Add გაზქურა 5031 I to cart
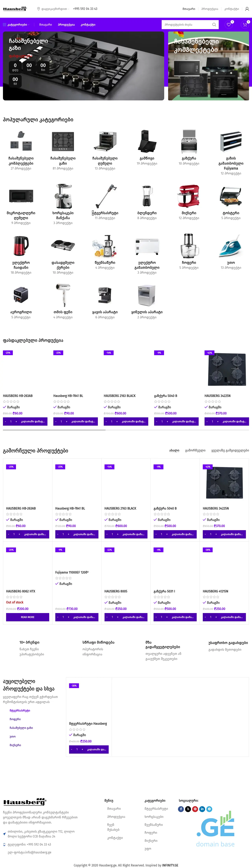This screenshot has width=252, height=868. 182,617
